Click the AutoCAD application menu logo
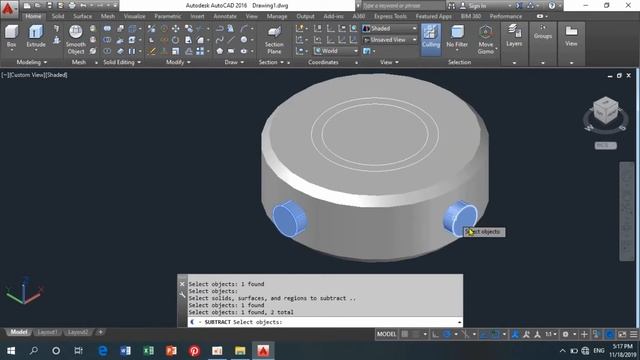The width and height of the screenshot is (640, 360). pos(8,8)
